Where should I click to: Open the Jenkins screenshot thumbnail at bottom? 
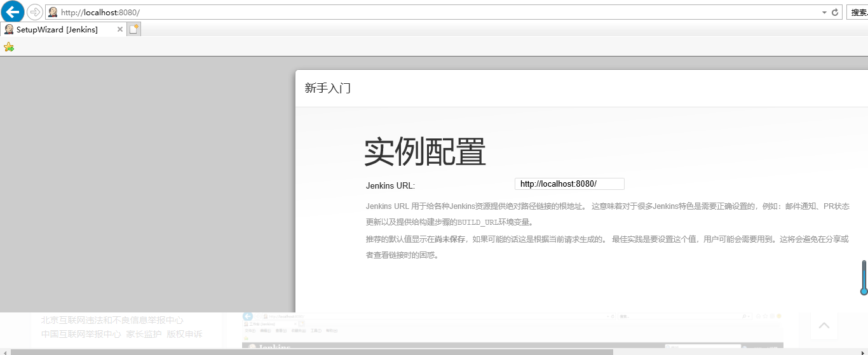tap(512, 330)
